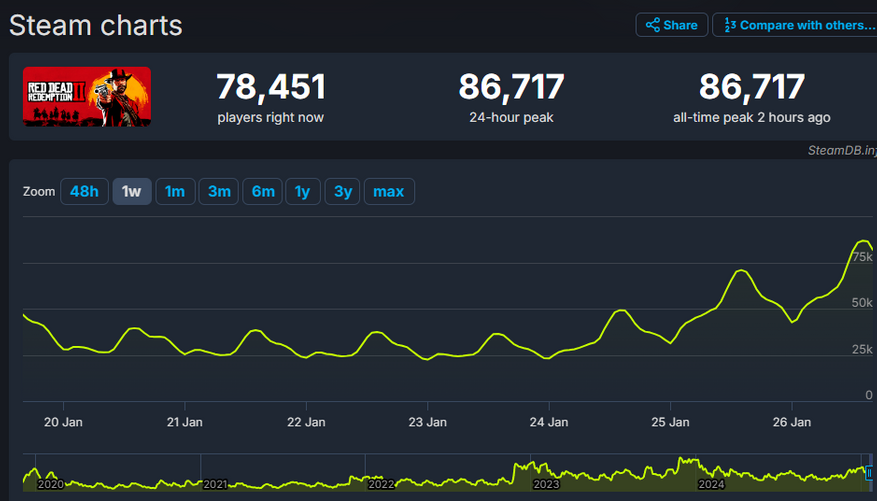
Task: Click the 75k y-axis label
Action: pyautogui.click(x=862, y=257)
